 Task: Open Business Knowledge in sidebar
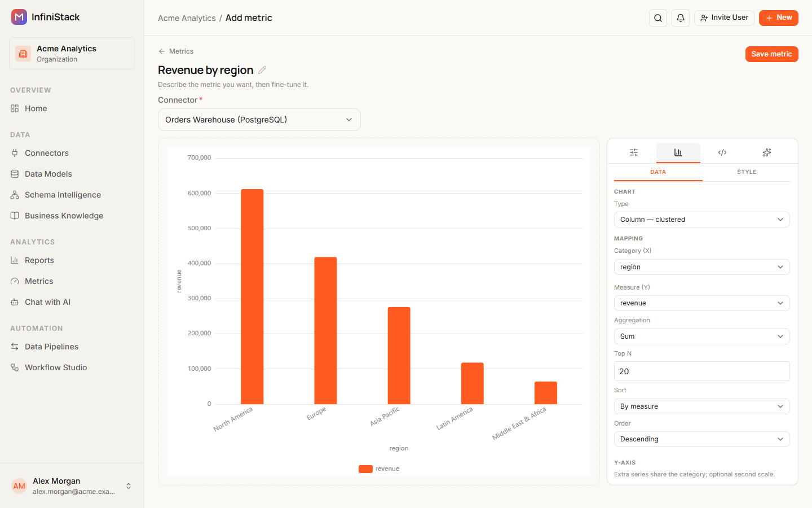tap(72, 216)
